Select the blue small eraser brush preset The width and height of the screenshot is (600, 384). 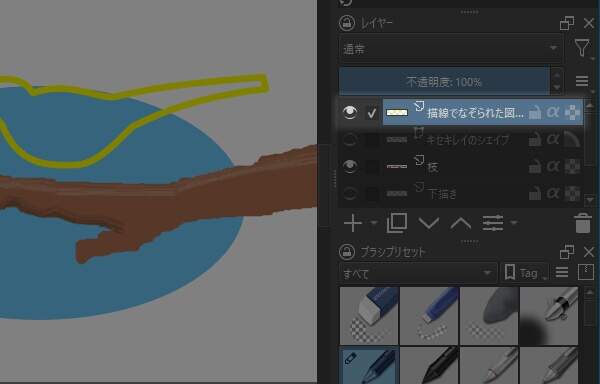click(429, 316)
